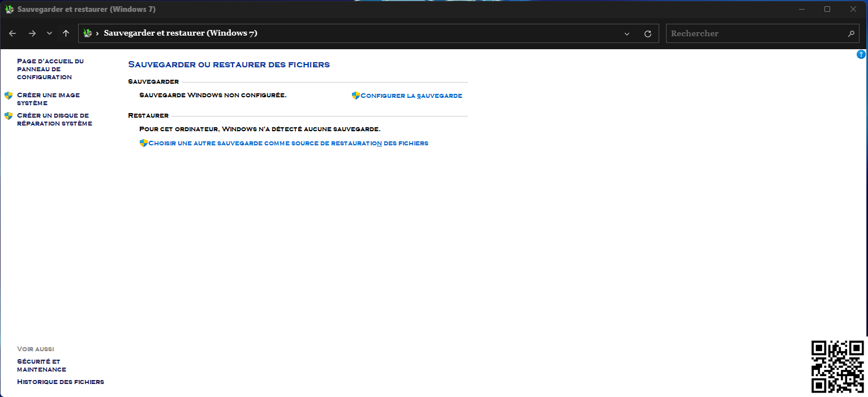The width and height of the screenshot is (868, 397).
Task: Expand the address bar history dropdown
Action: coord(627,34)
